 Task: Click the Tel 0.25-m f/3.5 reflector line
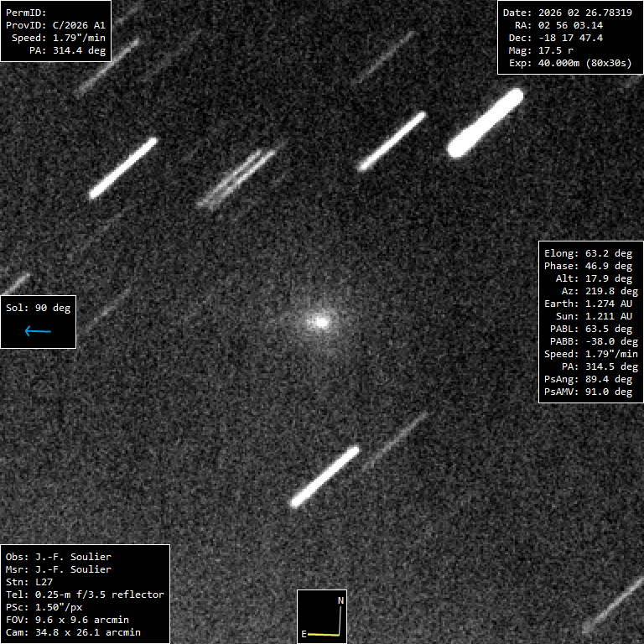point(85,595)
